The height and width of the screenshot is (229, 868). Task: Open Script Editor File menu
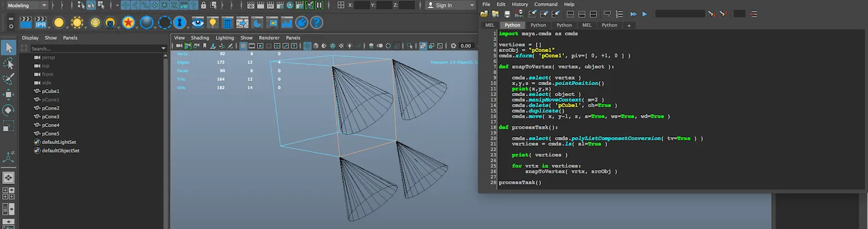tap(486, 4)
